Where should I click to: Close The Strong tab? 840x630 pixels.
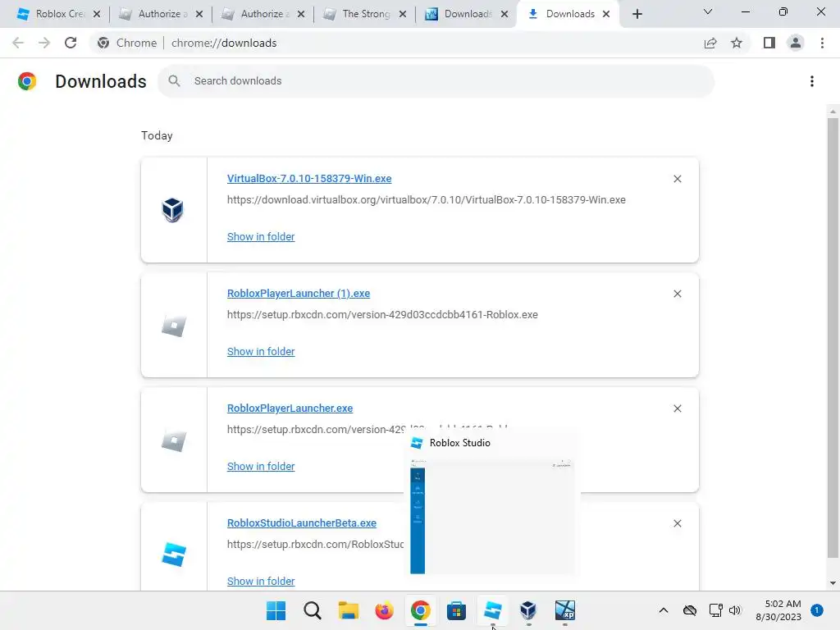[402, 14]
